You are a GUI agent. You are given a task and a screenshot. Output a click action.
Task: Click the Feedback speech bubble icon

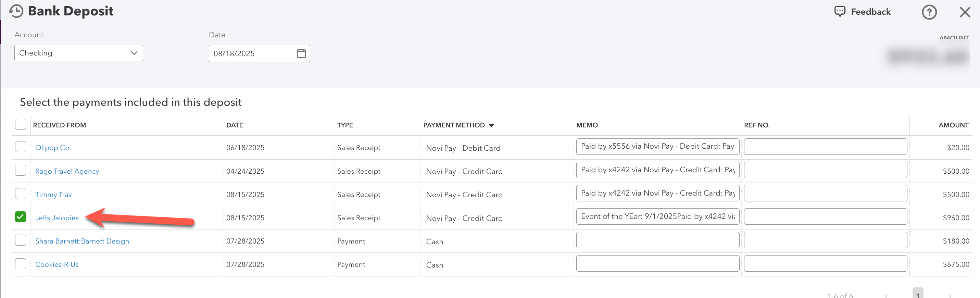(x=840, y=11)
